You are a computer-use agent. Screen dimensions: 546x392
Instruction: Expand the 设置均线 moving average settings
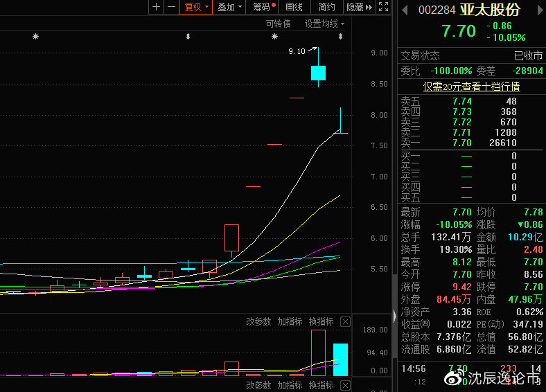pos(325,24)
